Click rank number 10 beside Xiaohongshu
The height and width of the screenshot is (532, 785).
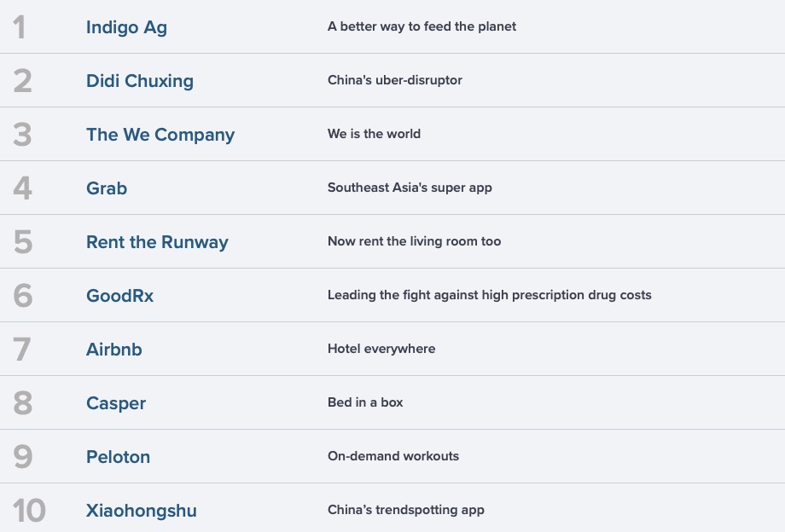29,511
